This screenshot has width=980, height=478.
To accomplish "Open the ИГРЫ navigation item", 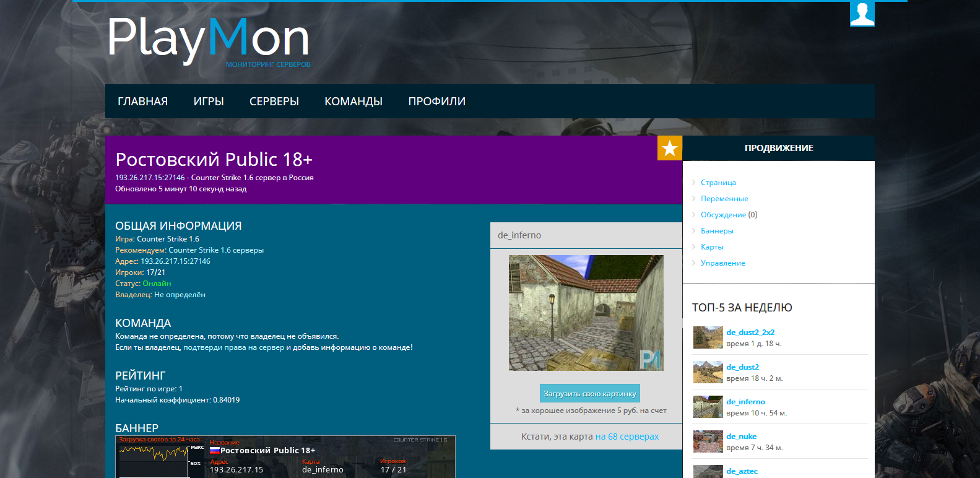I will (x=209, y=102).
